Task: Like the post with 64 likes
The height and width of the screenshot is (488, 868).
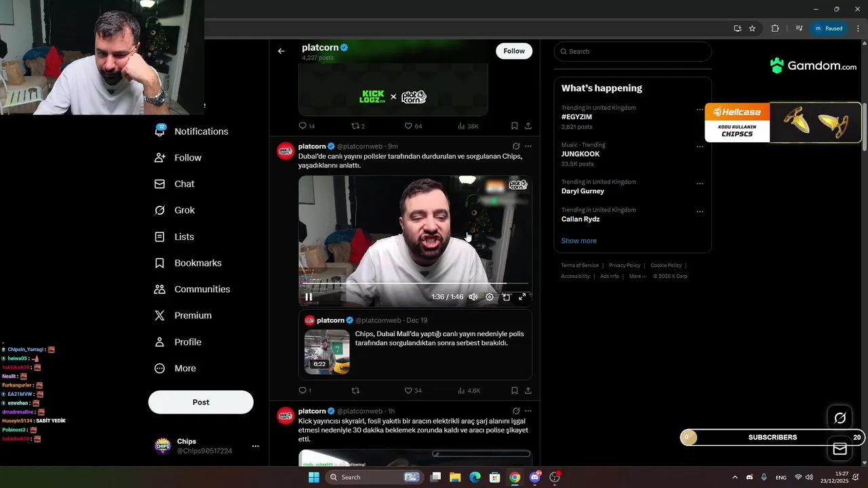Action: click(413, 126)
